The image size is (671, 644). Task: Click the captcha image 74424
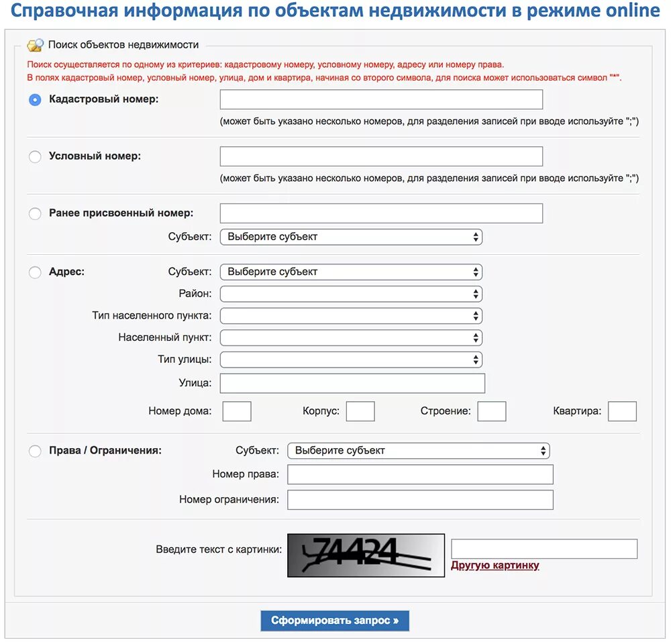pyautogui.click(x=366, y=555)
